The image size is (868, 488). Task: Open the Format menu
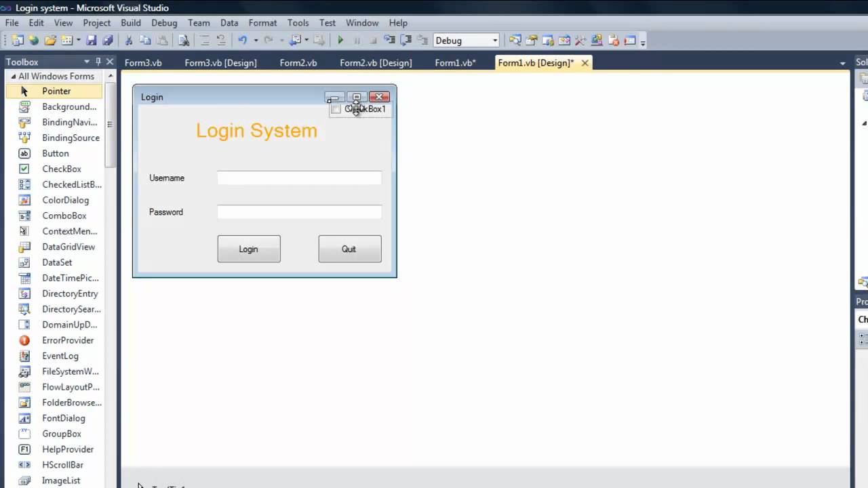tap(262, 22)
